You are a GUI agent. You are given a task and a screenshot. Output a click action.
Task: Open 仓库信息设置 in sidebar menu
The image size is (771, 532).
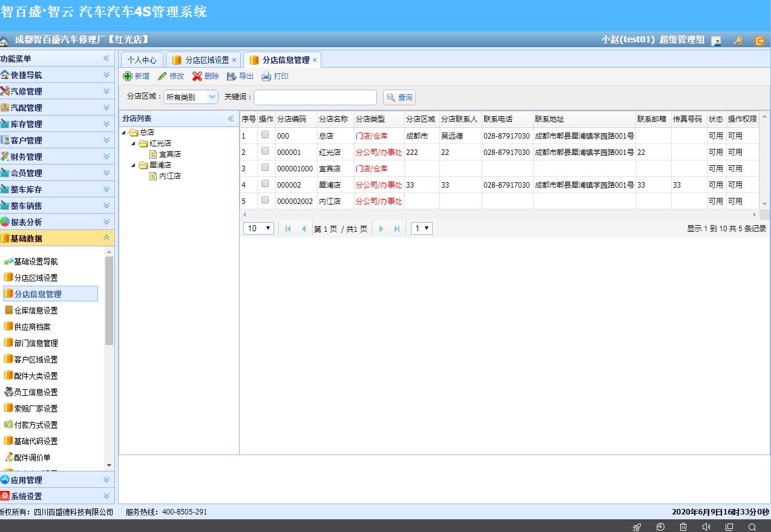click(x=36, y=310)
